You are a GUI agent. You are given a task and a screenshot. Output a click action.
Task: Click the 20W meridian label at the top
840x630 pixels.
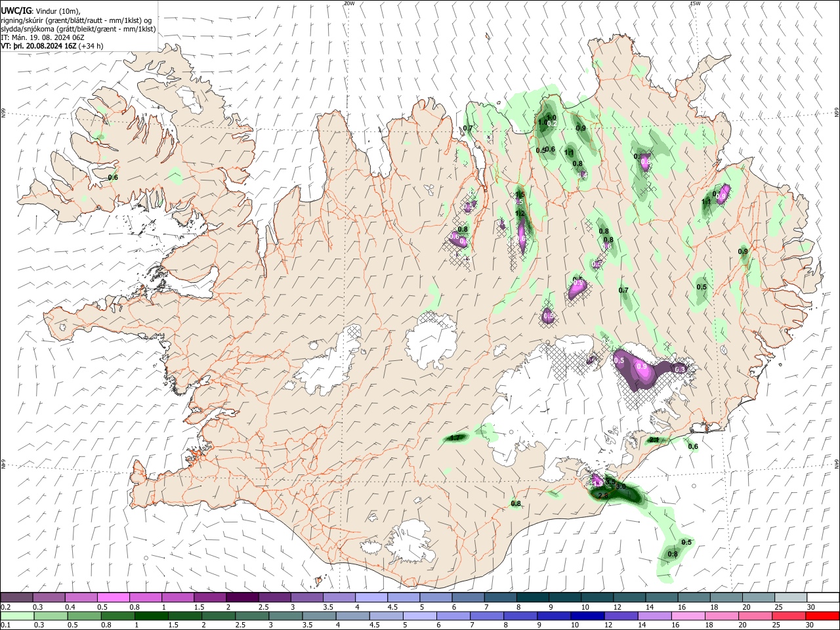(349, 3)
